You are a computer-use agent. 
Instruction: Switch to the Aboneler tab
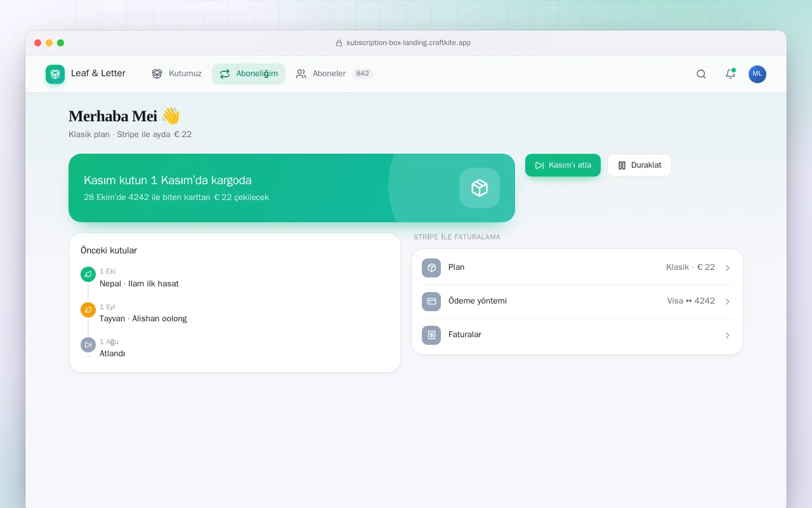click(334, 74)
